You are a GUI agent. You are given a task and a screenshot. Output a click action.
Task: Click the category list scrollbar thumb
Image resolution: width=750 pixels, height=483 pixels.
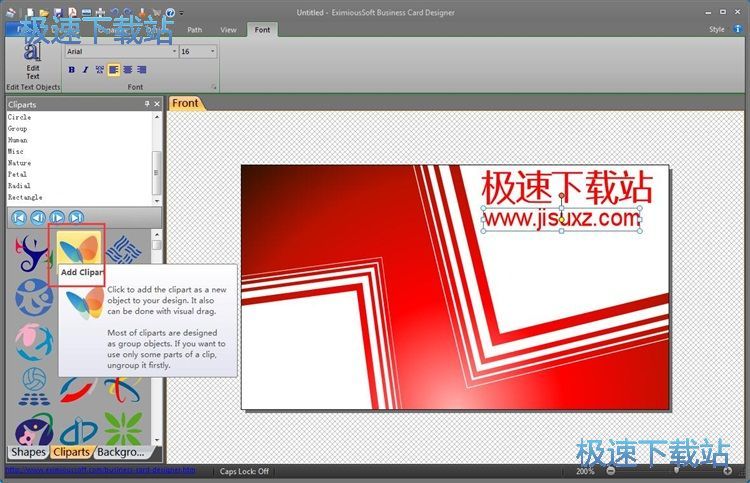coord(156,172)
